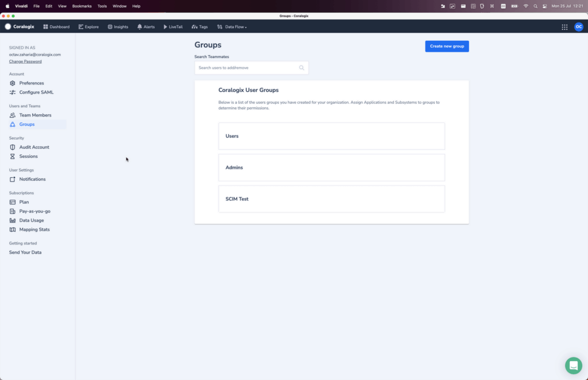
Task: Open the Notifications sidebar icon
Action: 13,179
